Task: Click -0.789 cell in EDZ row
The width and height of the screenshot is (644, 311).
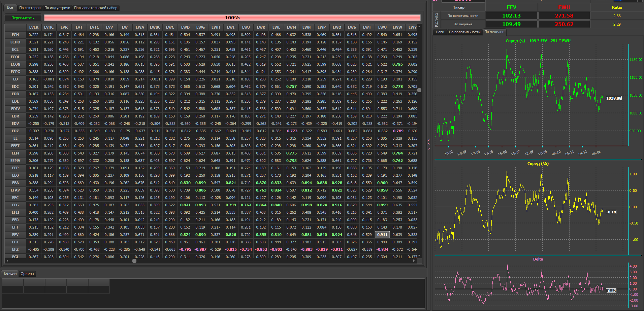Action: [x=397, y=131]
